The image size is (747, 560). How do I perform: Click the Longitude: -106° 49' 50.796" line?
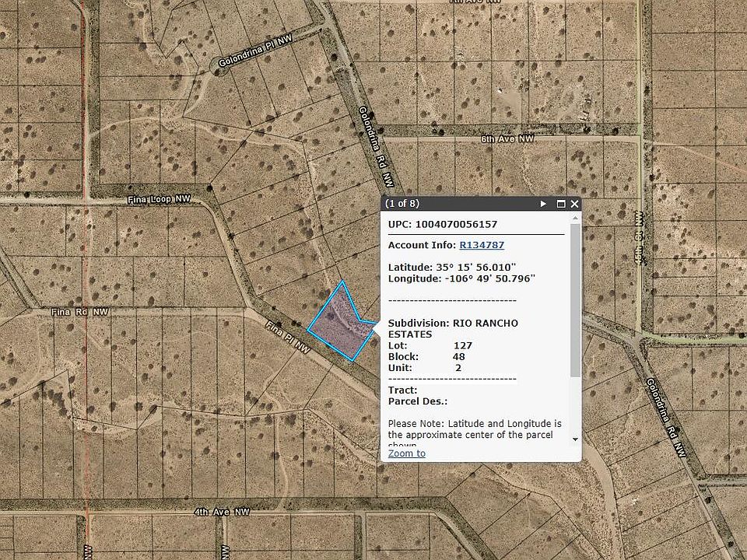pos(461,278)
